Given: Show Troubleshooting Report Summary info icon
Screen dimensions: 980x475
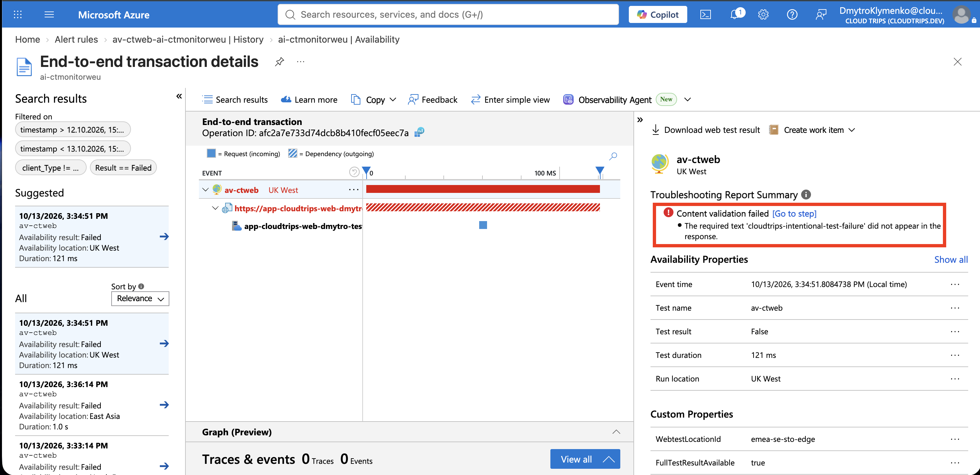Looking at the screenshot, I should [x=806, y=195].
